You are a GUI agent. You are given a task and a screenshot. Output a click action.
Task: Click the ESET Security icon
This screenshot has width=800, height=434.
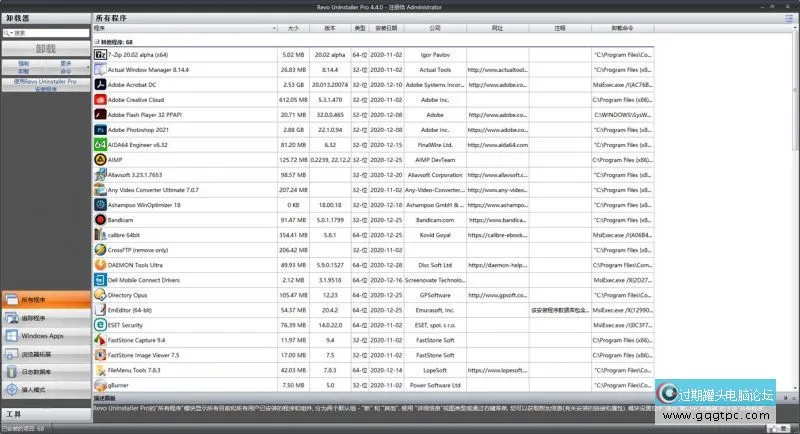click(100, 324)
